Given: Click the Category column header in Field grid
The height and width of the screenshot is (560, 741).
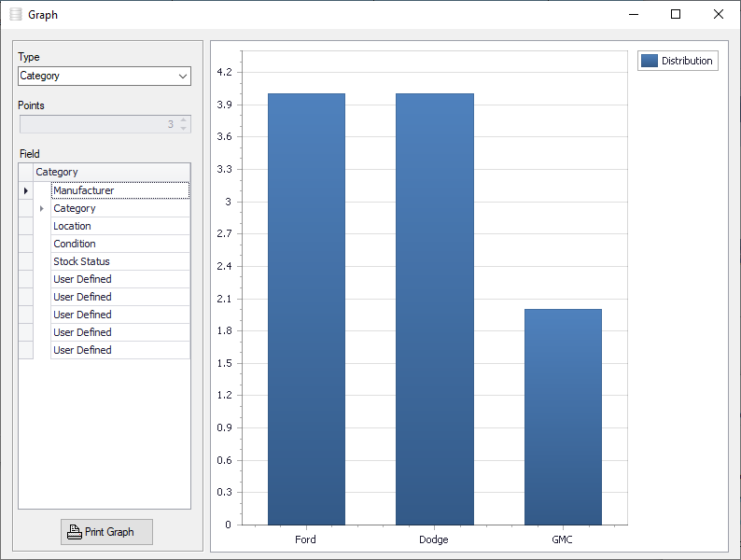Looking at the screenshot, I should 112,172.
